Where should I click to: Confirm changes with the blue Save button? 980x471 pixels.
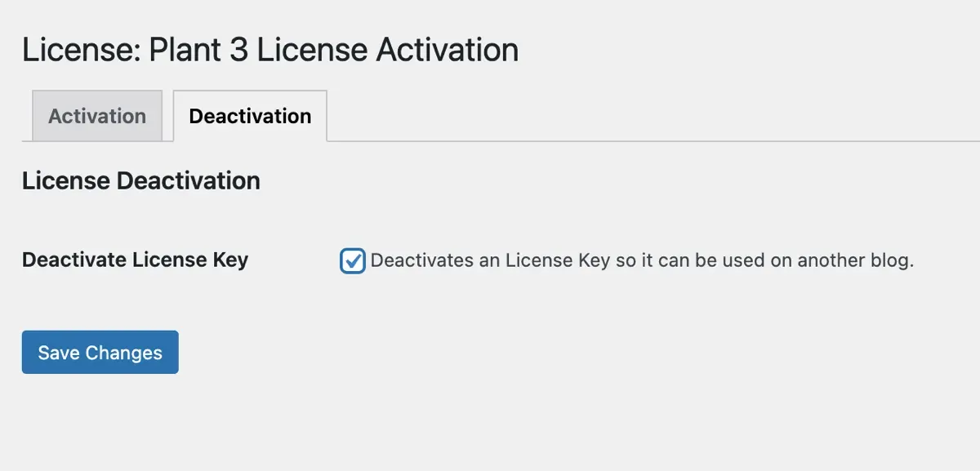(100, 352)
